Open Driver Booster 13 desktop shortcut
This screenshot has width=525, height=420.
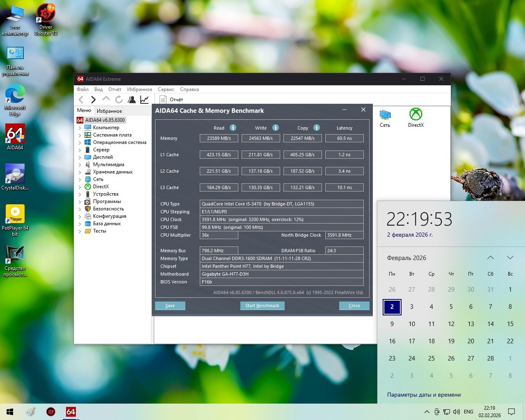tap(46, 20)
